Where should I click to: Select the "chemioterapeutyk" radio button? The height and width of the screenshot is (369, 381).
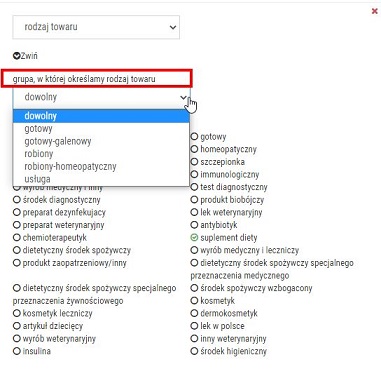pyautogui.click(x=17, y=238)
